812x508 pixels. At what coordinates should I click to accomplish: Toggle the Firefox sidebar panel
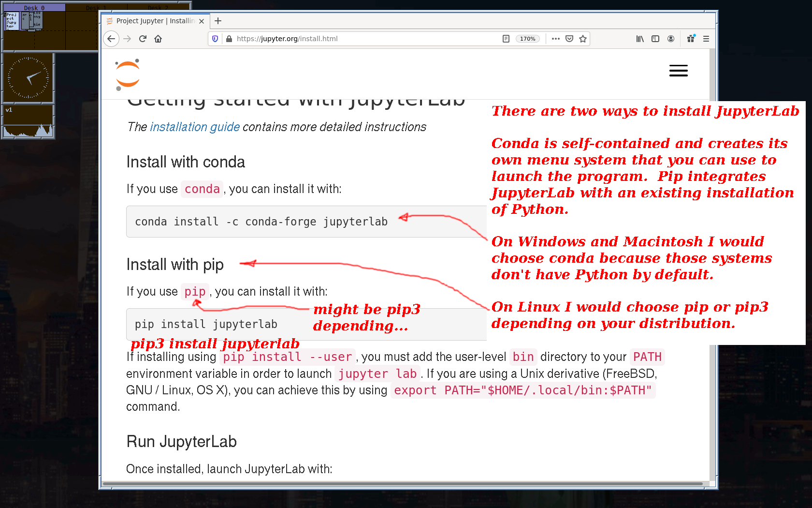[655, 39]
